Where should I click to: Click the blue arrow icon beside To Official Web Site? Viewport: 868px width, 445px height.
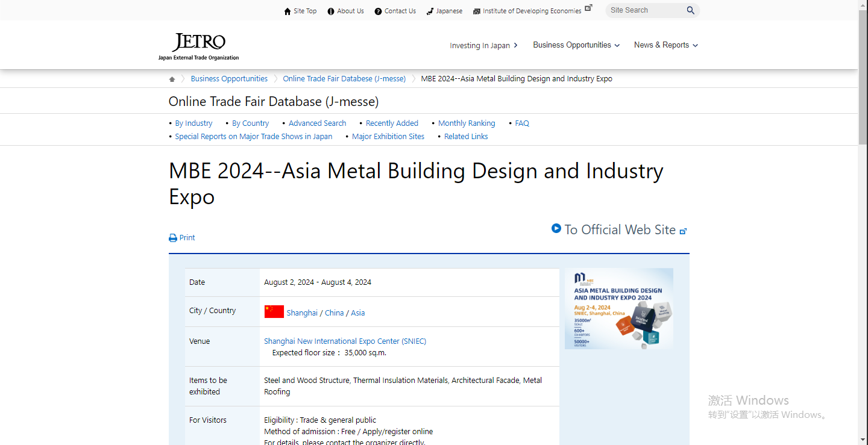[x=556, y=228]
